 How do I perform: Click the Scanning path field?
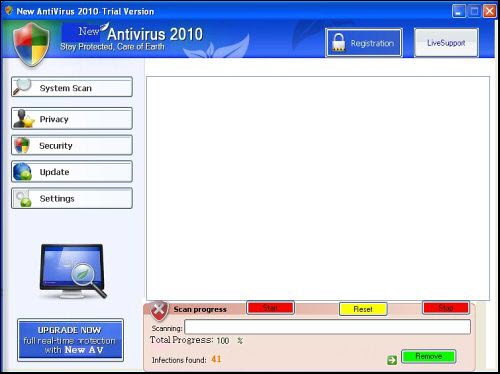click(327, 327)
